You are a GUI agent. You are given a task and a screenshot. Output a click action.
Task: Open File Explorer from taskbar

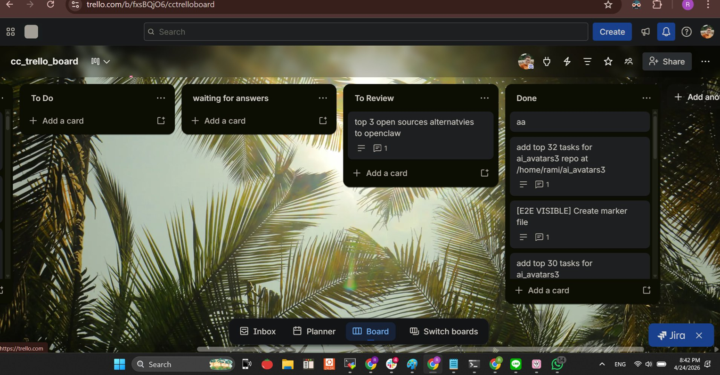point(288,364)
